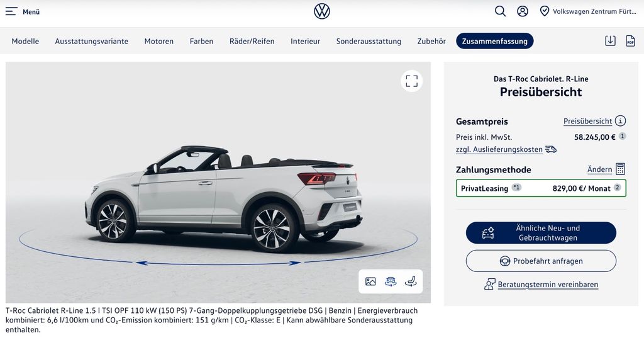644x340 pixels.
Task: Click Probefahrt anfragen button
Action: click(x=541, y=261)
